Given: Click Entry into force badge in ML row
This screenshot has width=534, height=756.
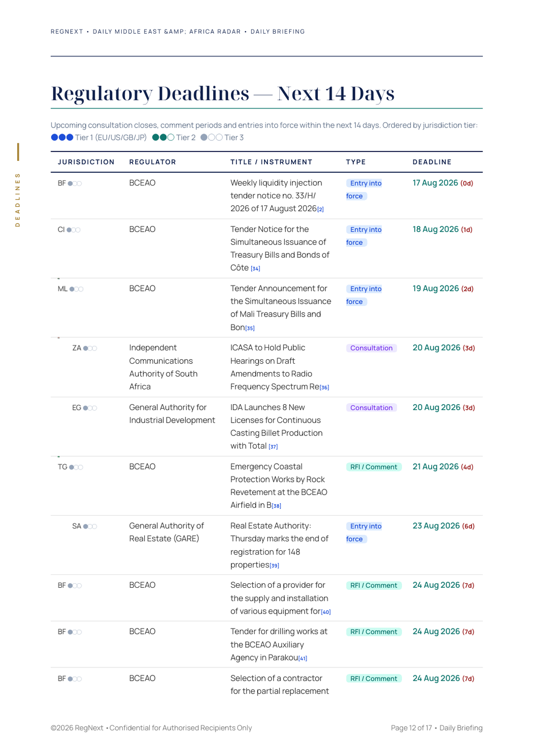Looking at the screenshot, I should tap(364, 295).
